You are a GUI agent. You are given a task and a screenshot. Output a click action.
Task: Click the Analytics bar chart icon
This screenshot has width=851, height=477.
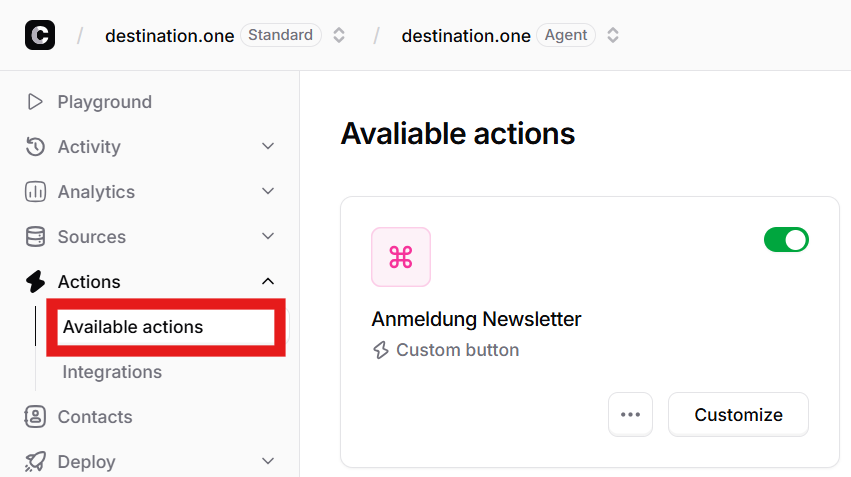[35, 192]
